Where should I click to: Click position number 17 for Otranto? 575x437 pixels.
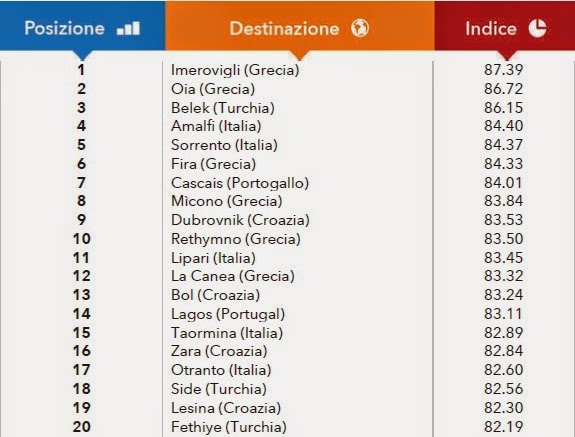81,370
